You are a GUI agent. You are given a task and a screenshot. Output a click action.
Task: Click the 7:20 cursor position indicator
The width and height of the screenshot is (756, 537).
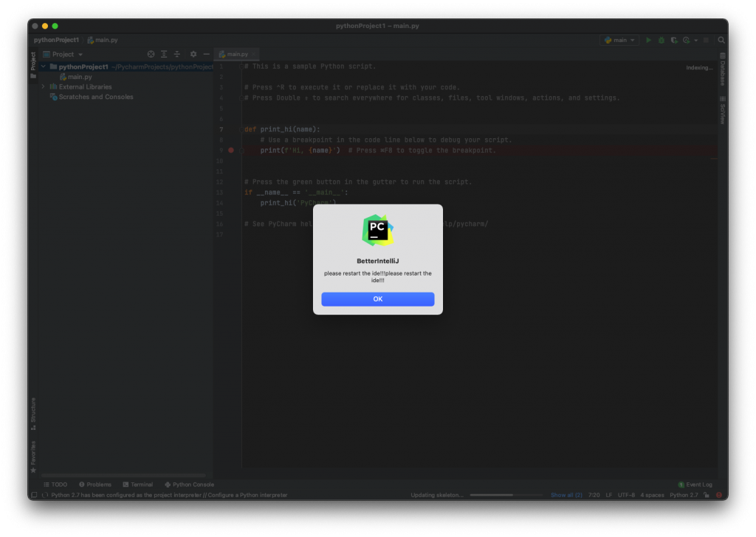pyautogui.click(x=594, y=495)
